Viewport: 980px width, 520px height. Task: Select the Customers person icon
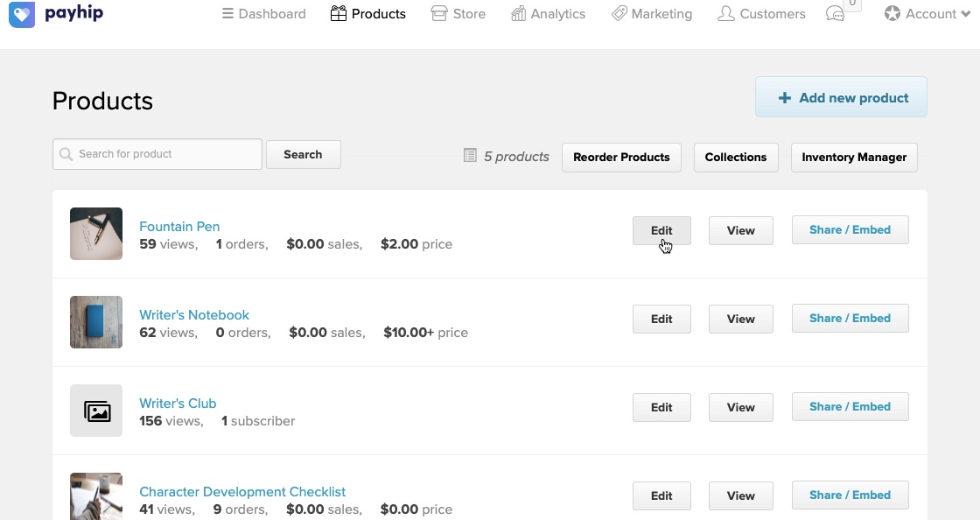pyautogui.click(x=724, y=12)
